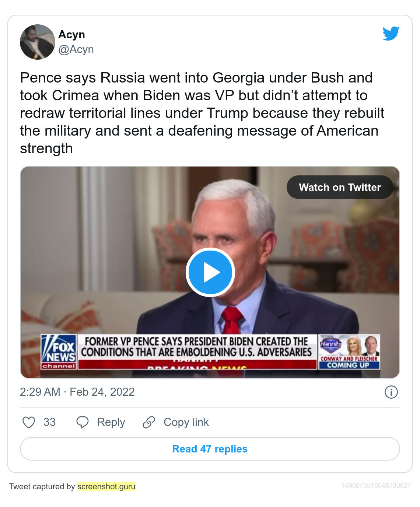
Task: Open Acyn's profile picture
Action: (x=37, y=42)
